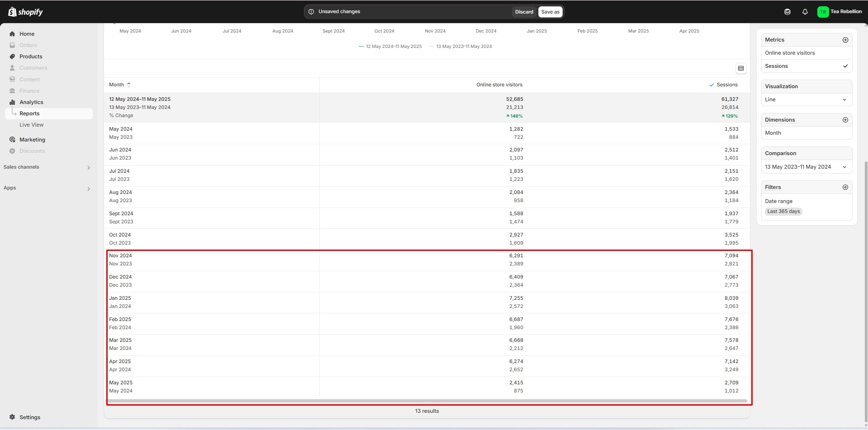Open Products in the sidebar
The width and height of the screenshot is (868, 430).
(x=31, y=57)
